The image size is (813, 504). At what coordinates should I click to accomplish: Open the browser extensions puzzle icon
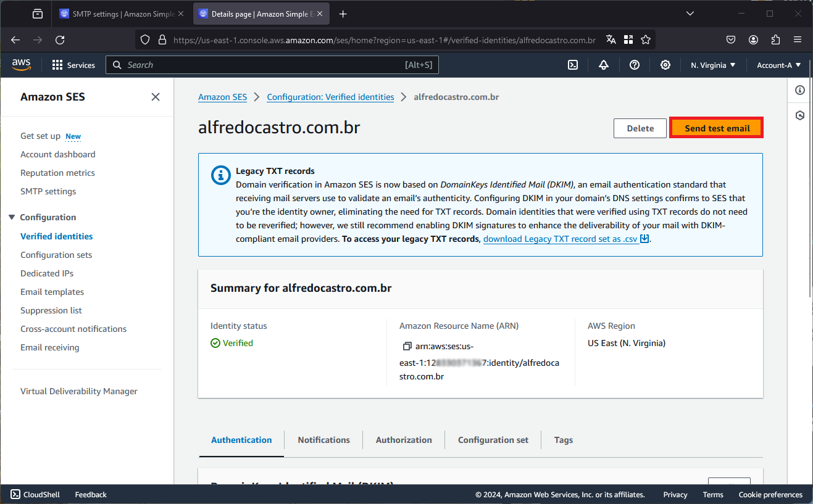[x=776, y=39]
